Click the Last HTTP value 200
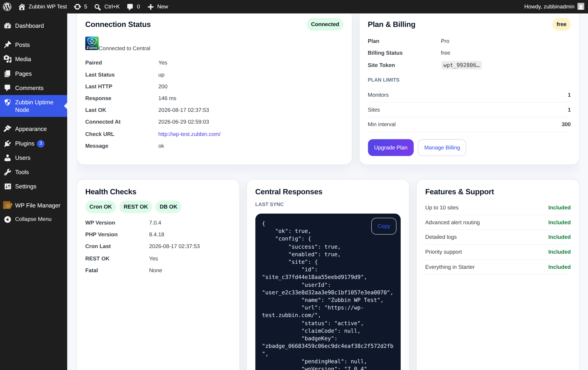 click(x=163, y=87)
